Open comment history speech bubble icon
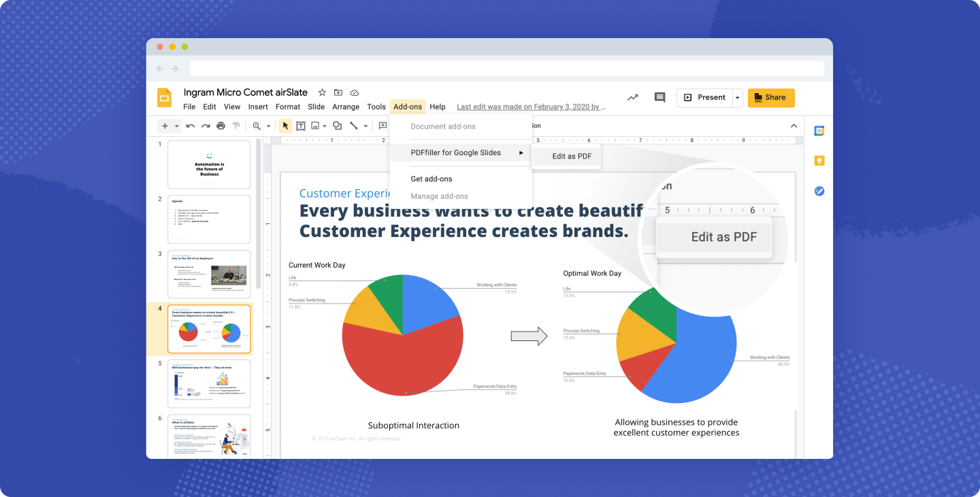The height and width of the screenshot is (497, 980). click(659, 97)
